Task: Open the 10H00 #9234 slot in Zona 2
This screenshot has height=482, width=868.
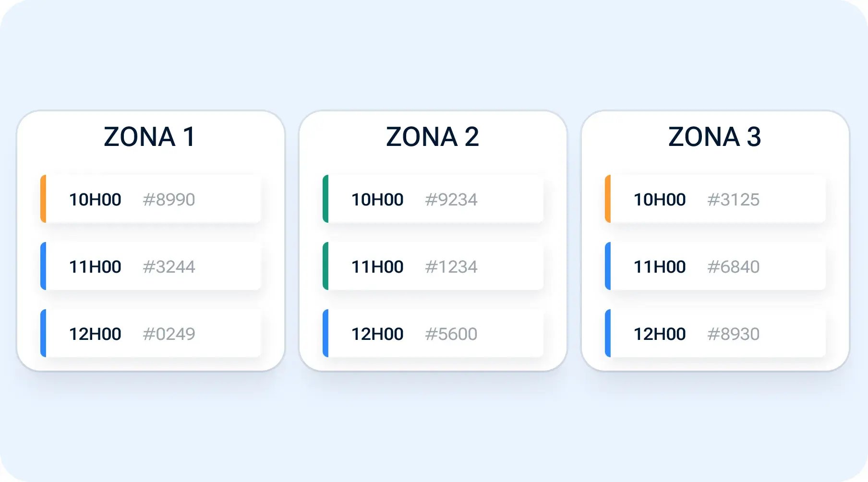Action: [x=433, y=199]
